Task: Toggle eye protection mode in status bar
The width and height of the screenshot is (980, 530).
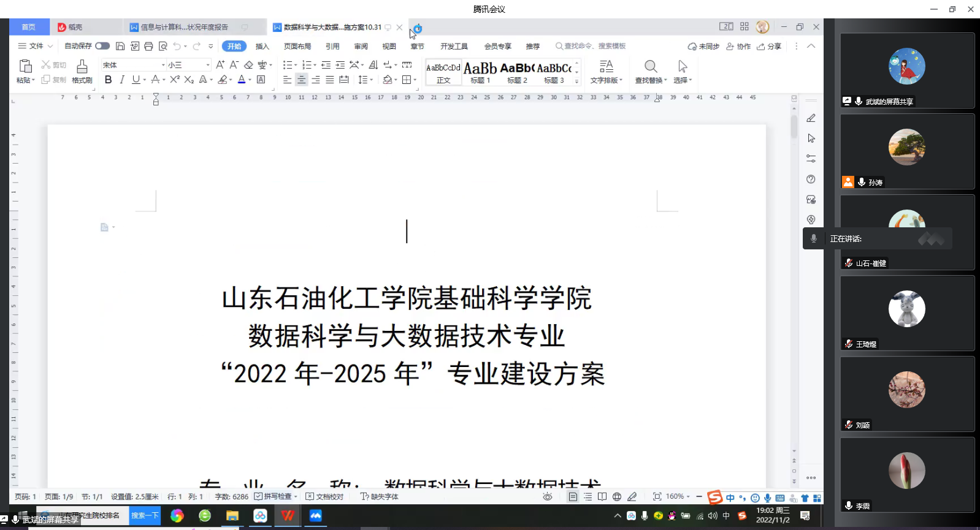Action: [x=548, y=496]
